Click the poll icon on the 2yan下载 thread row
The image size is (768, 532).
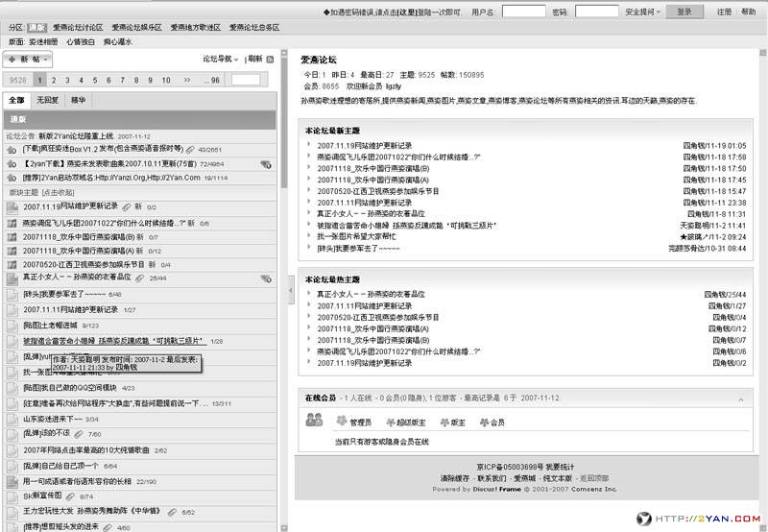[265, 164]
